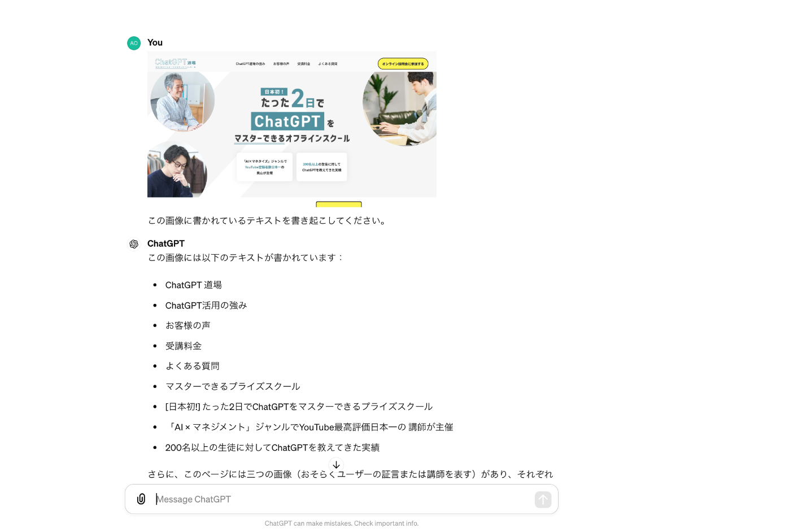Click the ChatGPT can make mistakes footer text
The image size is (798, 532).
point(342,524)
